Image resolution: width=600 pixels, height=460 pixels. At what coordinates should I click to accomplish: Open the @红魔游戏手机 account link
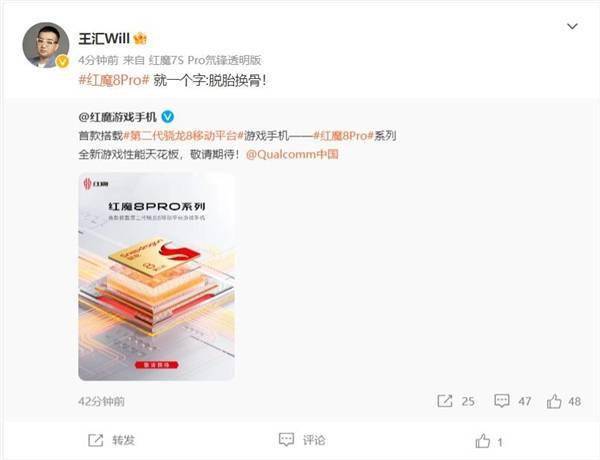[x=117, y=117]
